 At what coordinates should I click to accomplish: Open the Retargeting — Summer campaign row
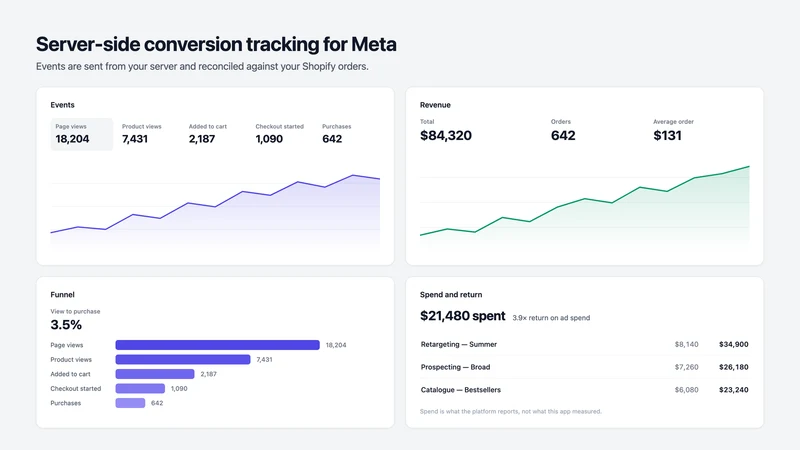[585, 344]
